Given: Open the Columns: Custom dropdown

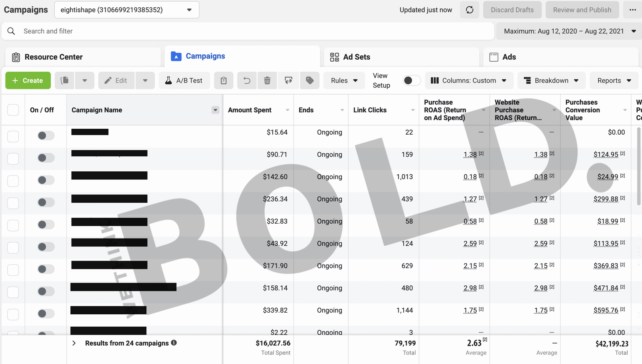Looking at the screenshot, I should tap(468, 81).
